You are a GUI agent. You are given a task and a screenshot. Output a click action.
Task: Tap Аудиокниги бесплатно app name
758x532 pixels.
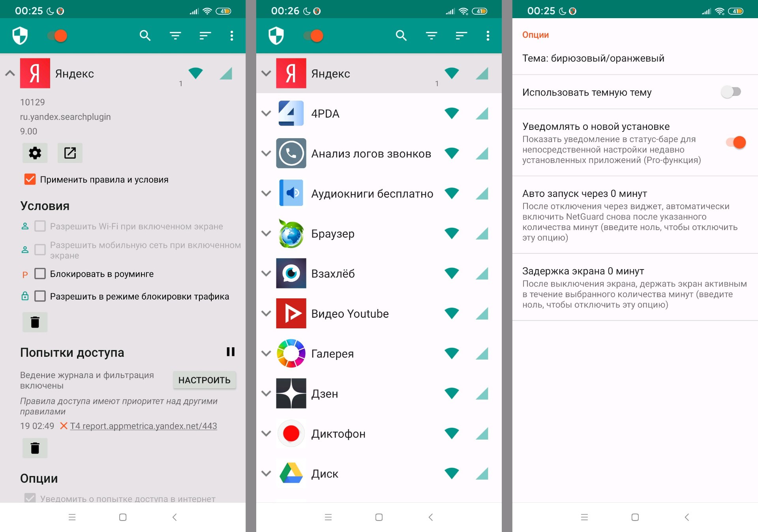(x=372, y=193)
